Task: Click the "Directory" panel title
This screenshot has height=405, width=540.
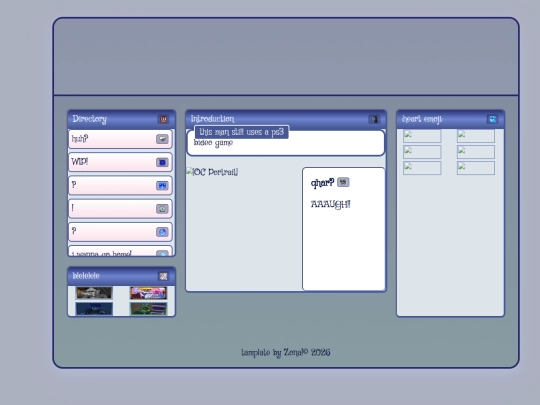Action: tap(90, 119)
